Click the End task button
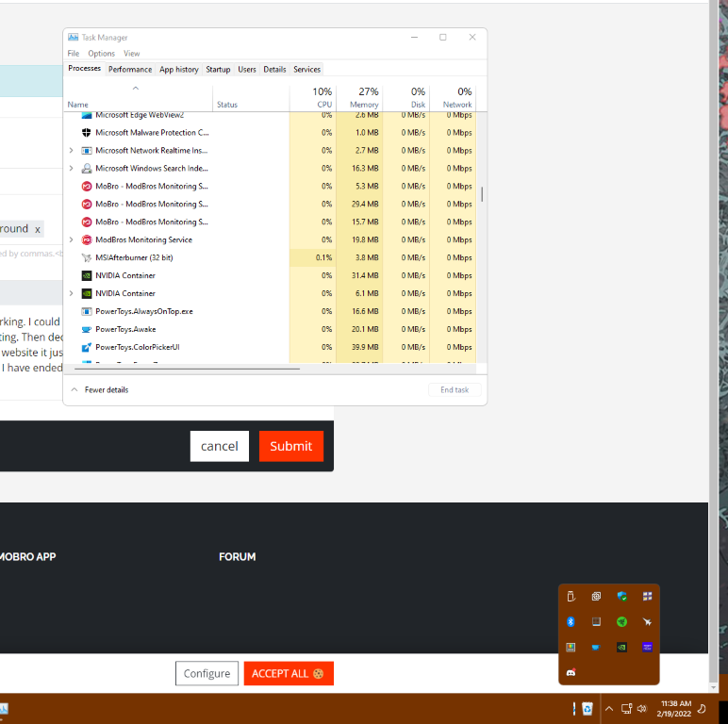 (x=455, y=390)
